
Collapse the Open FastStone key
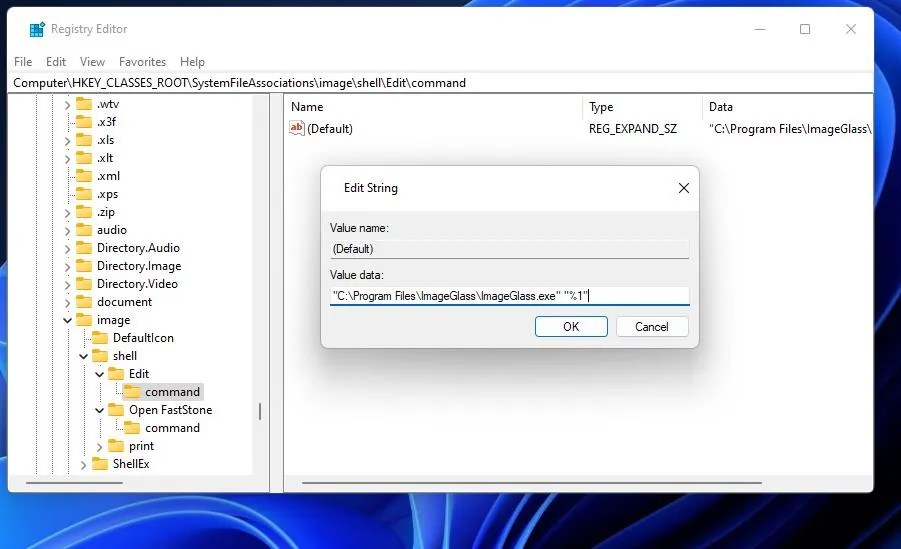coord(99,410)
